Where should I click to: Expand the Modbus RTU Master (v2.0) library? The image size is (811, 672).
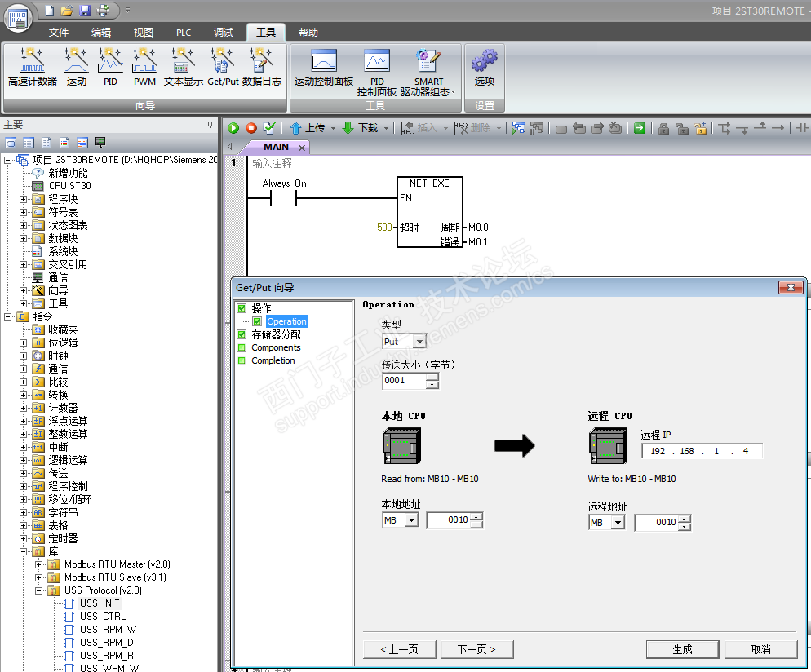tap(39, 564)
